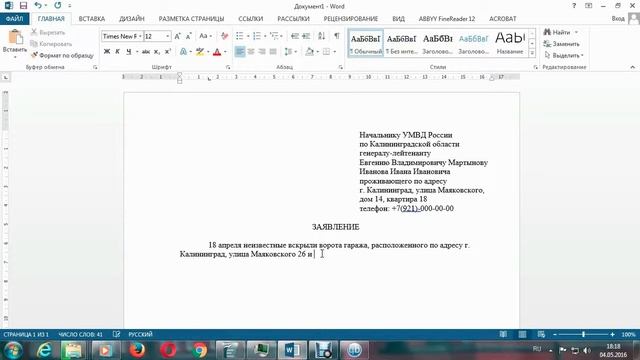
Task: Increase paragraph indent
Action: pos(306,36)
